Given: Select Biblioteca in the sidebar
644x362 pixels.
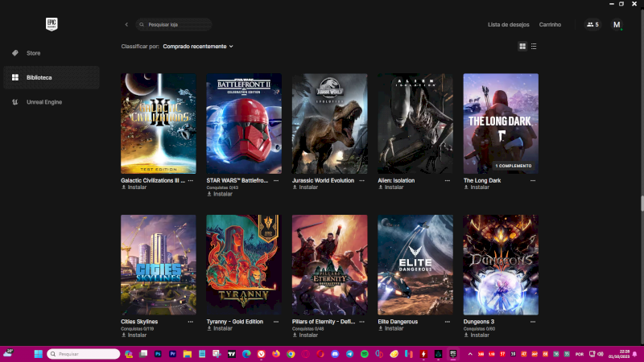Looking at the screenshot, I should pos(39,77).
